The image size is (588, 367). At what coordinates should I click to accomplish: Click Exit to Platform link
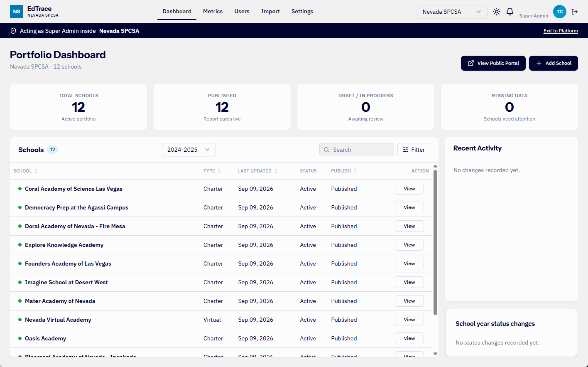pyautogui.click(x=561, y=31)
